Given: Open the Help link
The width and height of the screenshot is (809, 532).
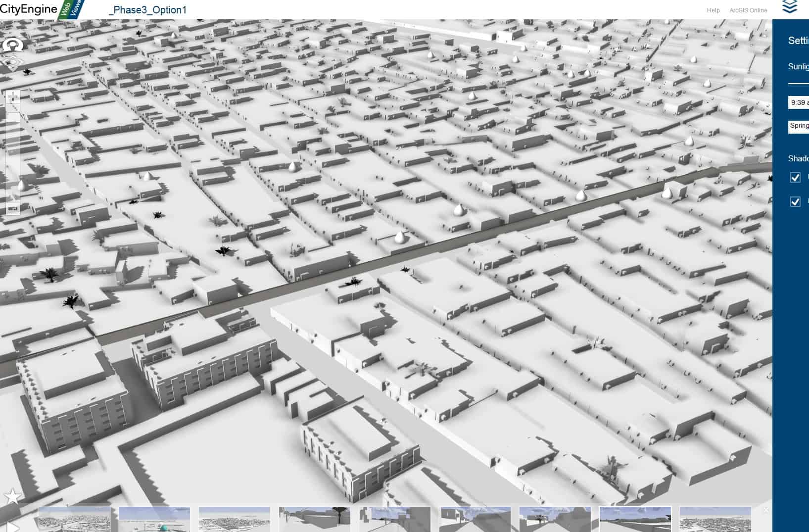Looking at the screenshot, I should pyautogui.click(x=713, y=10).
